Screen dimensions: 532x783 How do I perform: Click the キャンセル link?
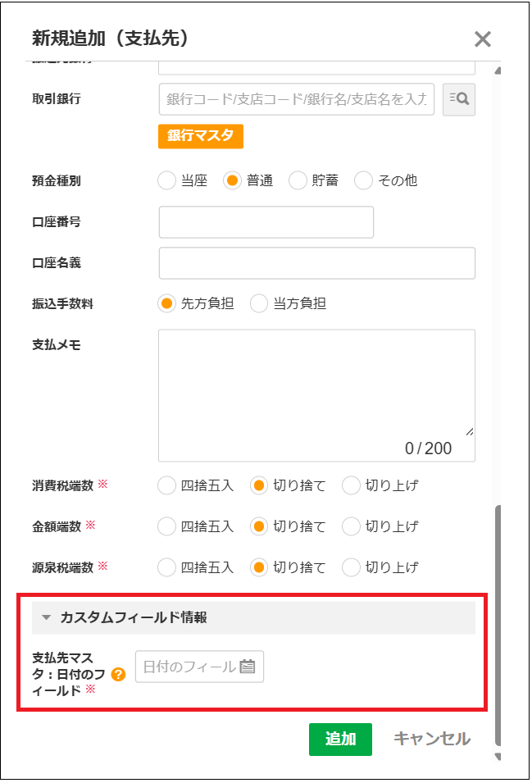pos(432,739)
